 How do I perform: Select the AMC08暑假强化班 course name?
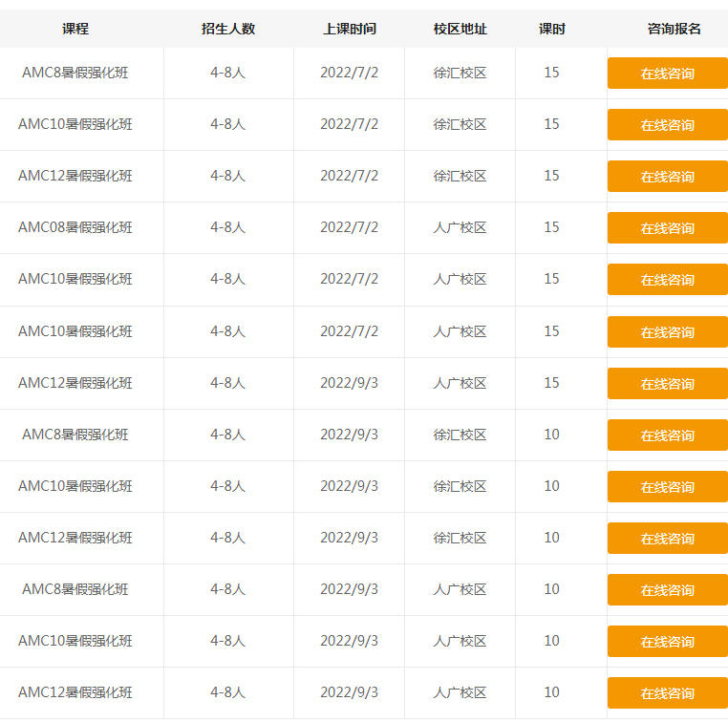click(75, 227)
